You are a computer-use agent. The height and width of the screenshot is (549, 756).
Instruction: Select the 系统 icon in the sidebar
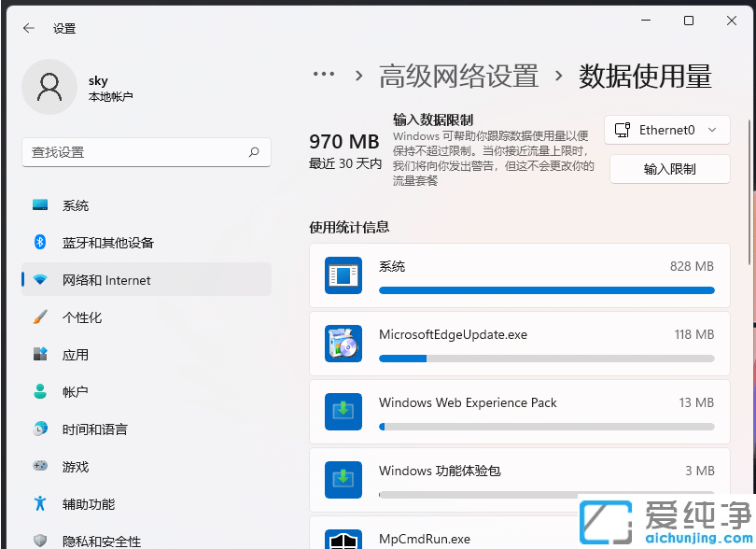[x=38, y=205]
